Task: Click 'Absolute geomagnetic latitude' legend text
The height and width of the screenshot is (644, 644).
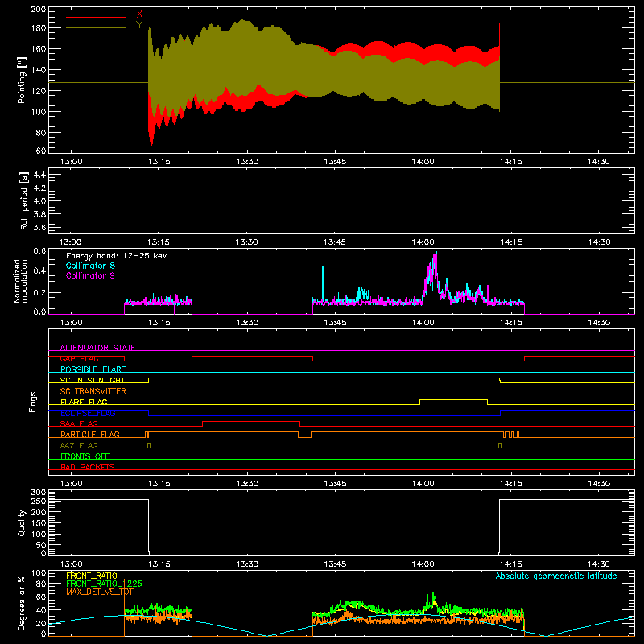Action: tap(556, 576)
